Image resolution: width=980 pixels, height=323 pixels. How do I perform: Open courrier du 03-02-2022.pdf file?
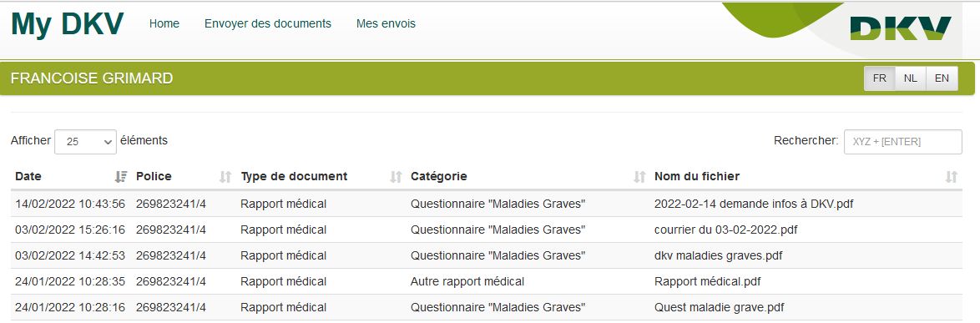(x=725, y=230)
